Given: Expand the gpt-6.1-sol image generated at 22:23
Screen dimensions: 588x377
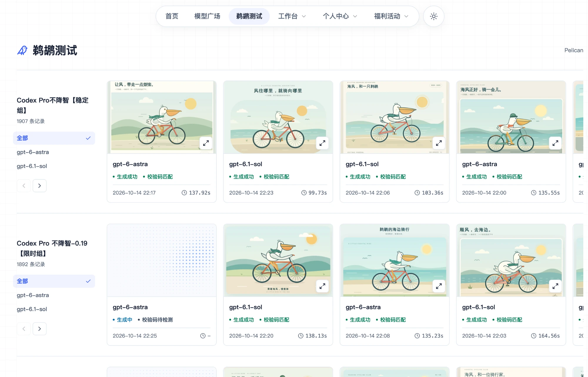Looking at the screenshot, I should pyautogui.click(x=323, y=143).
